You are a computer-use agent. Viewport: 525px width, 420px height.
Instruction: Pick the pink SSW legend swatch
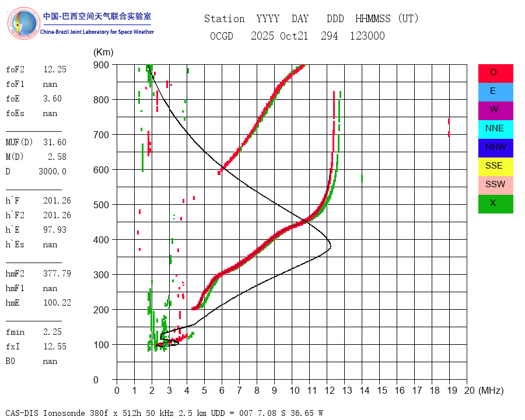click(495, 185)
